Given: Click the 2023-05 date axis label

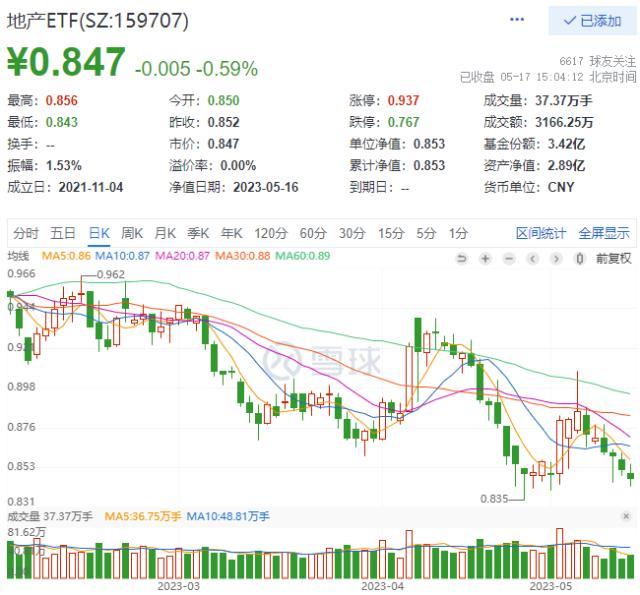Looking at the screenshot, I should (551, 586).
